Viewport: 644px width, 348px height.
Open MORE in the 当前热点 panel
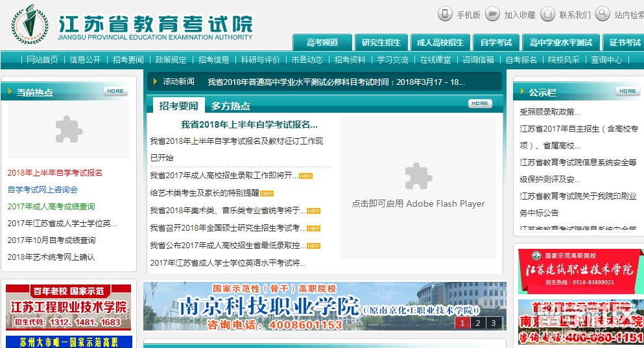coord(115,91)
